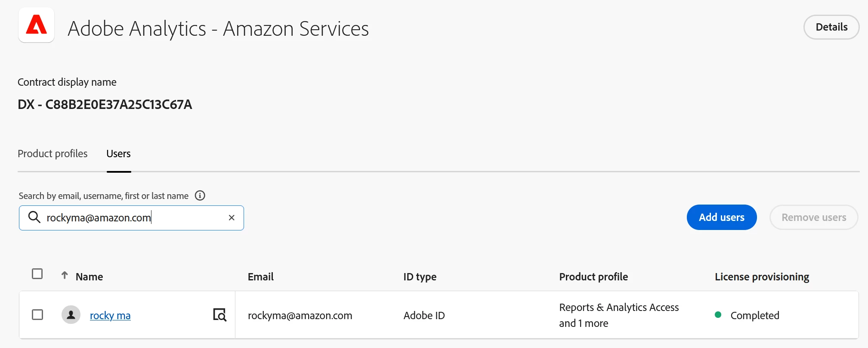
Task: Clear the search field with X
Action: pyautogui.click(x=232, y=218)
